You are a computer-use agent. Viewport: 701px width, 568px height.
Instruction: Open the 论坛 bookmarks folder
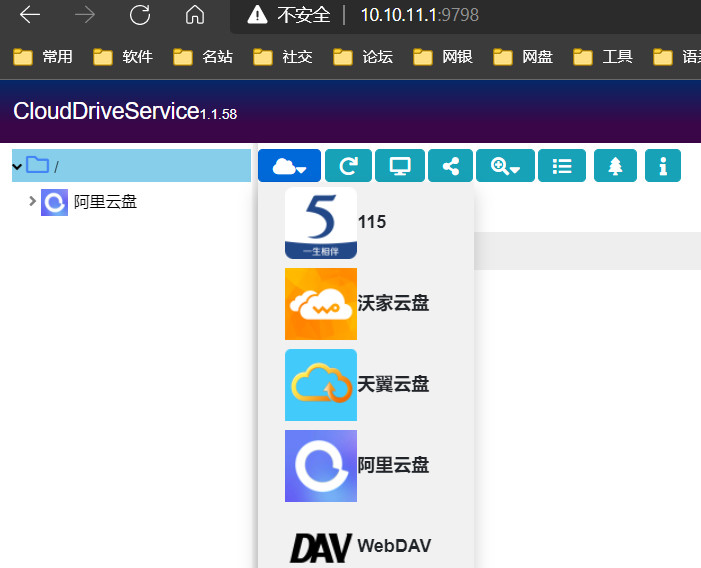click(363, 57)
